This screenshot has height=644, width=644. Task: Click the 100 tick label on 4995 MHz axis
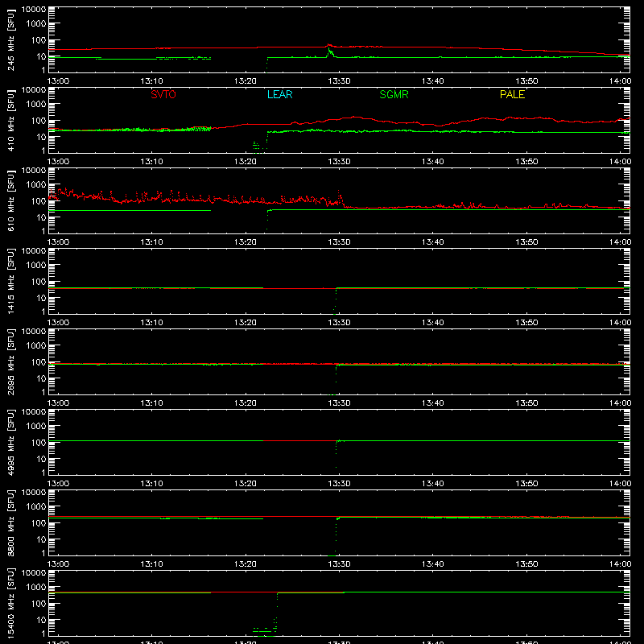tap(39, 443)
